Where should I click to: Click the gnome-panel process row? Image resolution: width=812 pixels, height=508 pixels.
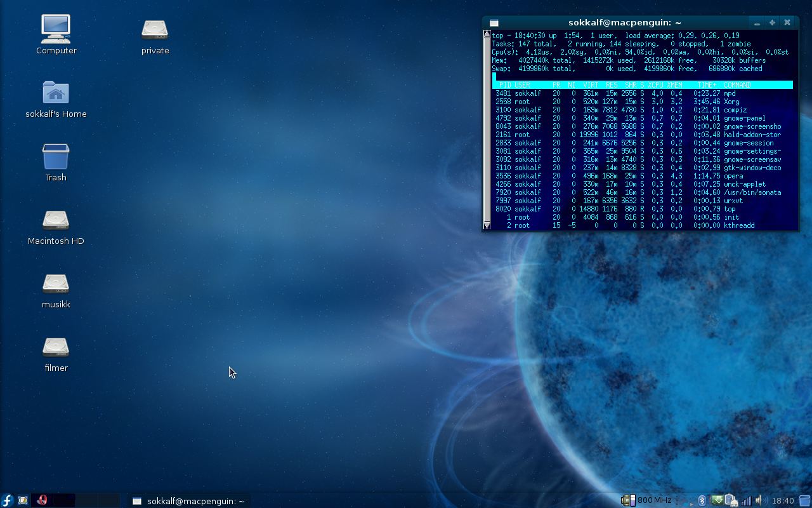click(x=643, y=118)
